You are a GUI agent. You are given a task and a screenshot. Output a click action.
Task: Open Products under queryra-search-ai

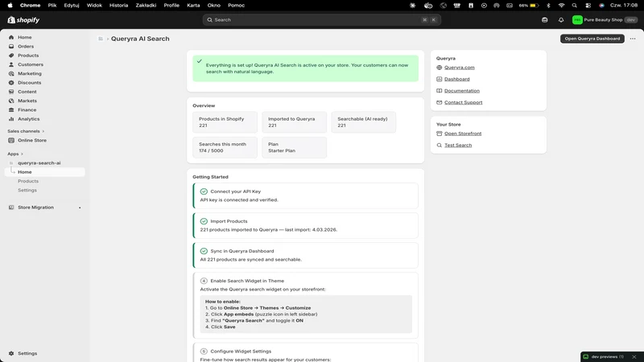tap(28, 181)
